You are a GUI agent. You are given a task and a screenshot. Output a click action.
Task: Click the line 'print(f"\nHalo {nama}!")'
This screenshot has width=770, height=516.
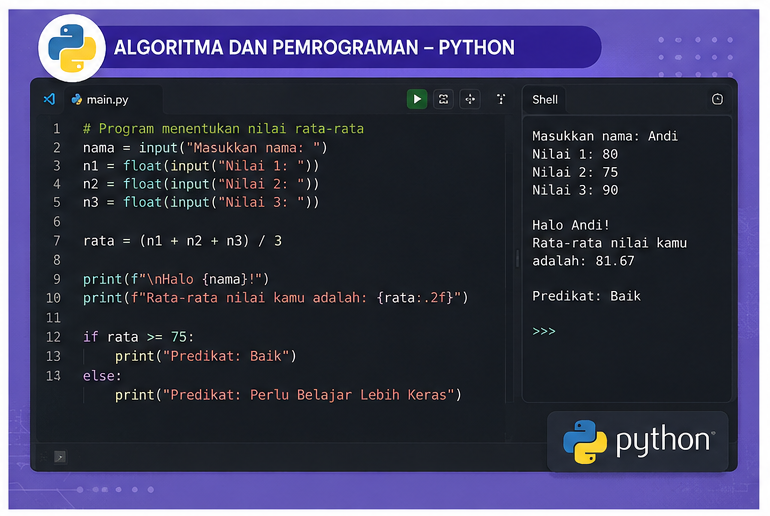(176, 279)
